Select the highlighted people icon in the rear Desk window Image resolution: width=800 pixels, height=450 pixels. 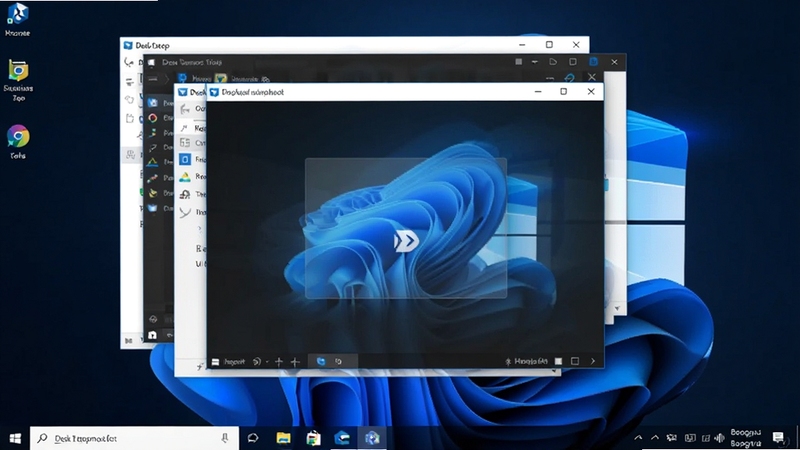(131, 155)
